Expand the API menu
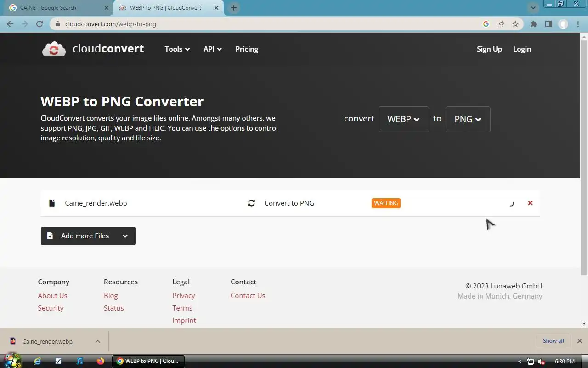This screenshot has width=588, height=368. click(213, 49)
